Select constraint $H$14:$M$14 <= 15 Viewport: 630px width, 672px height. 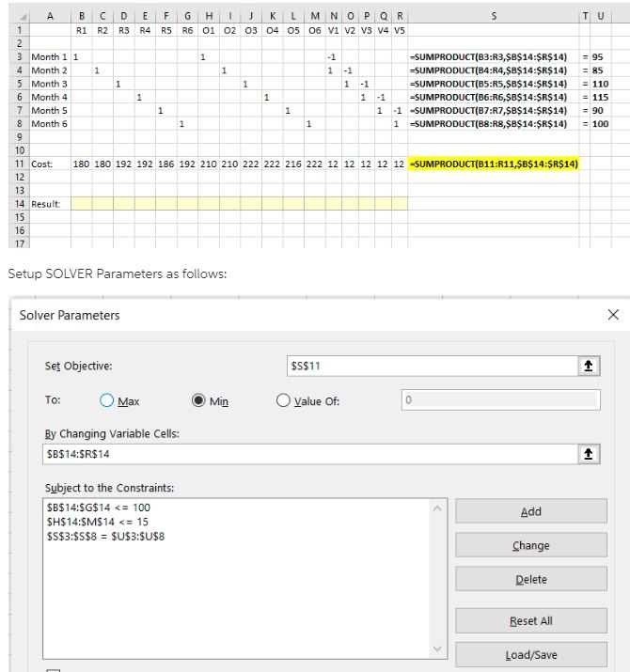pos(98,522)
